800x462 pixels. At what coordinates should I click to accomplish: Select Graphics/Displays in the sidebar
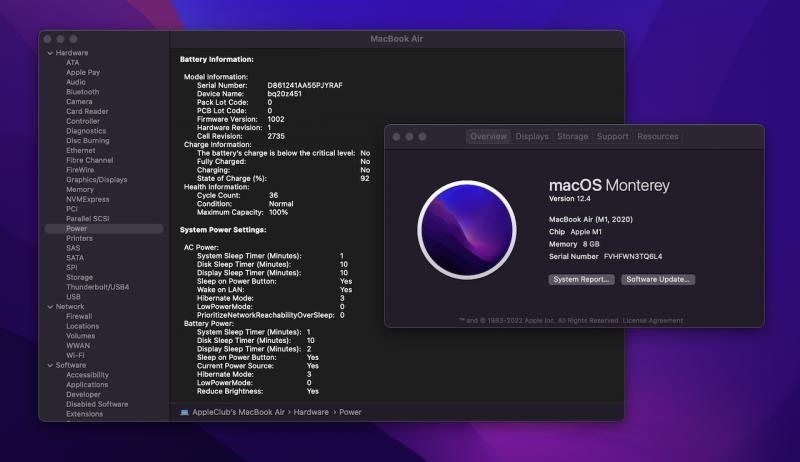click(x=96, y=179)
